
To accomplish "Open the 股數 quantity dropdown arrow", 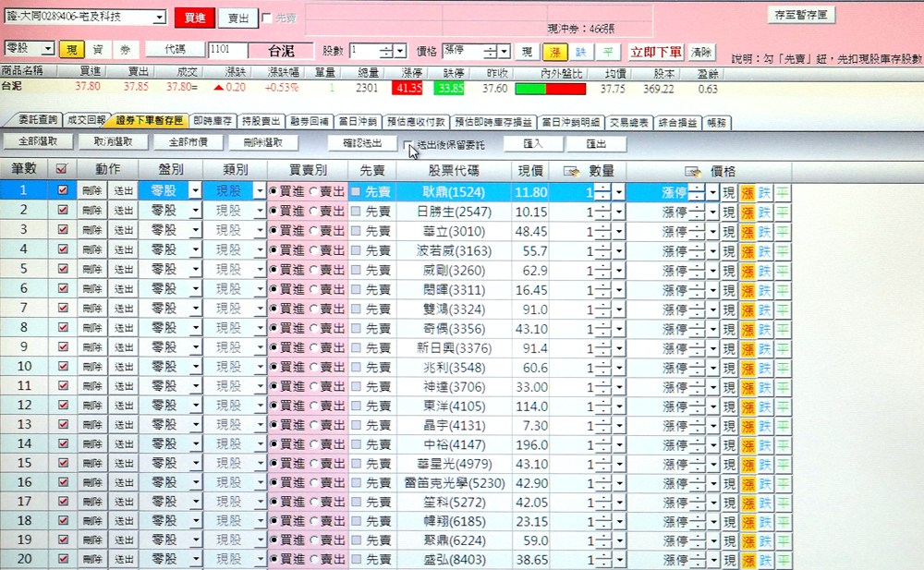I will pos(401,52).
